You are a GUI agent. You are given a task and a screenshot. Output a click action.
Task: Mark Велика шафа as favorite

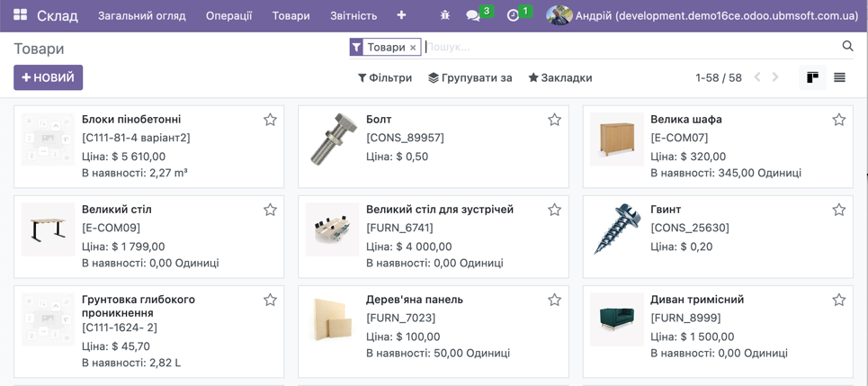(x=838, y=120)
